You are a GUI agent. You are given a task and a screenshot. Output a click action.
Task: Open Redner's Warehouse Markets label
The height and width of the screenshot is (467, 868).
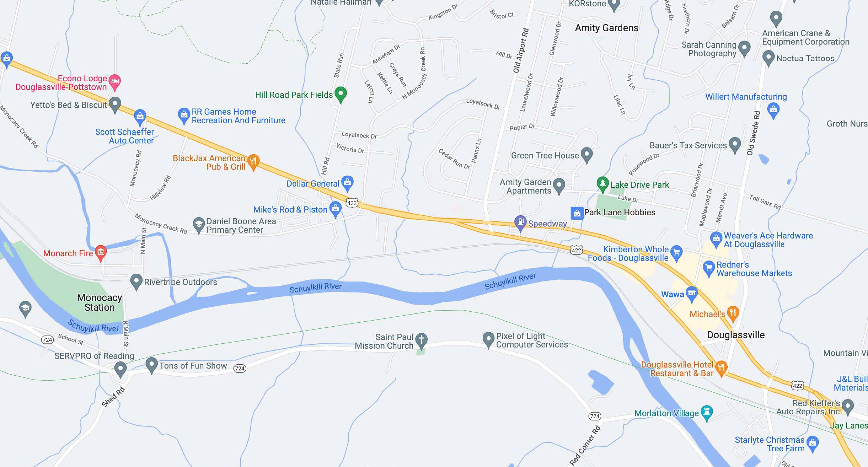coord(754,269)
